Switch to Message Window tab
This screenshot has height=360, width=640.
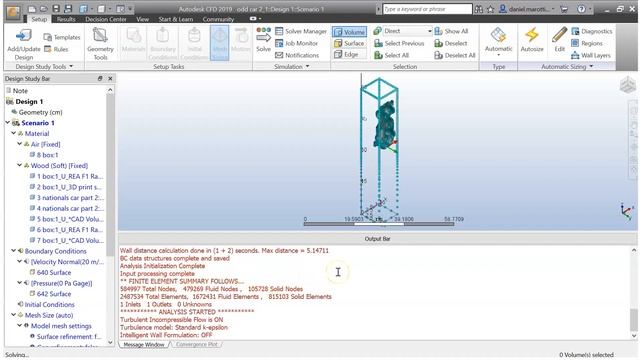144,344
